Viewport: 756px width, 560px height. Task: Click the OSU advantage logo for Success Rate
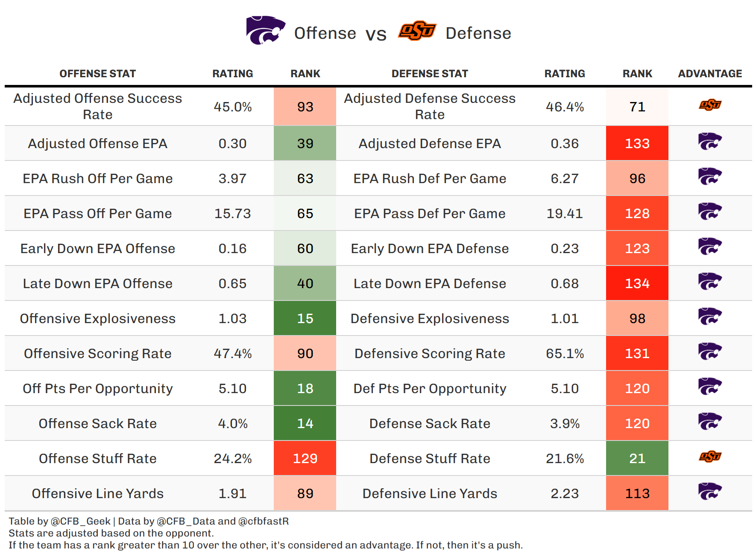coord(710,105)
